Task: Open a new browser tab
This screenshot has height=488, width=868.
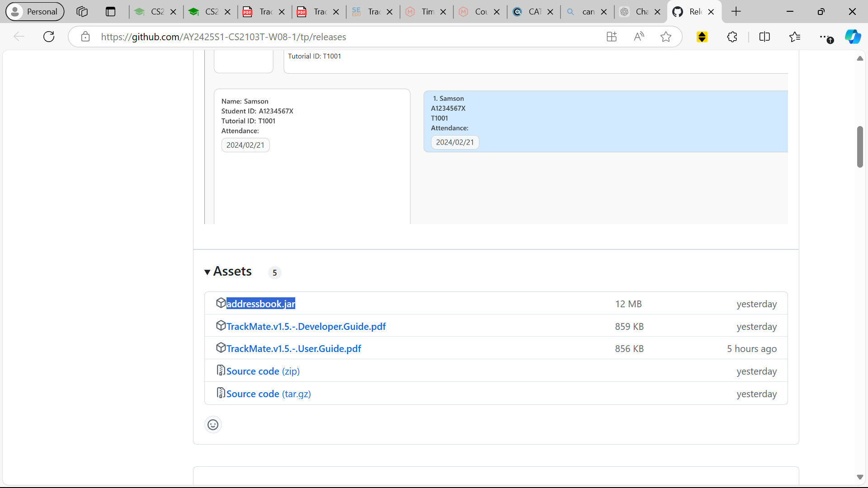Action: 736,12
